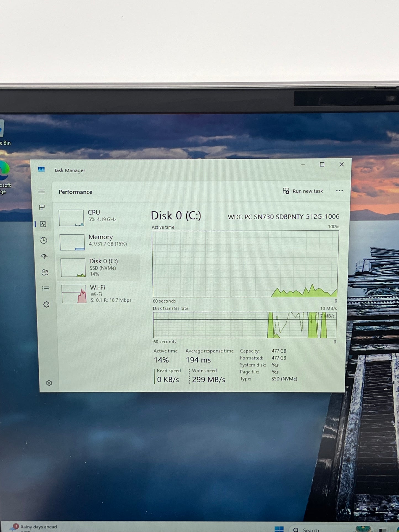Click the Capacity 477 GB value
Image resolution: width=399 pixels, height=532 pixels.
pyautogui.click(x=279, y=351)
